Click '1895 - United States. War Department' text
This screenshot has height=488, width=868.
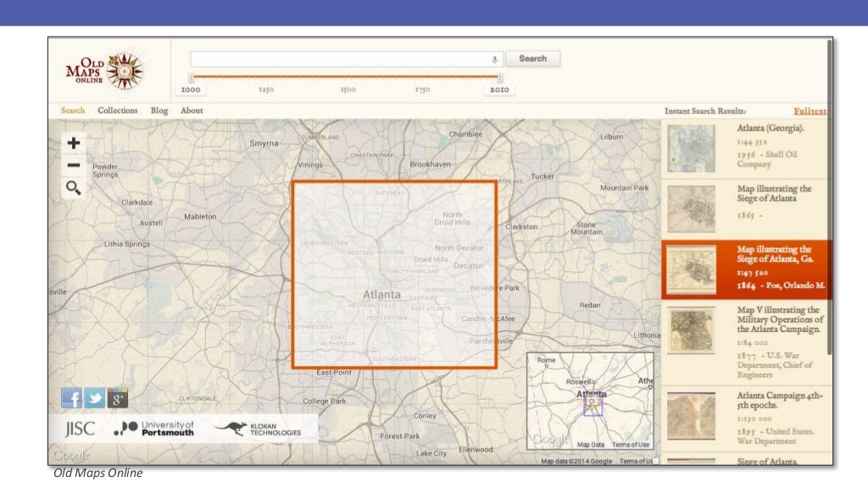tap(775, 436)
